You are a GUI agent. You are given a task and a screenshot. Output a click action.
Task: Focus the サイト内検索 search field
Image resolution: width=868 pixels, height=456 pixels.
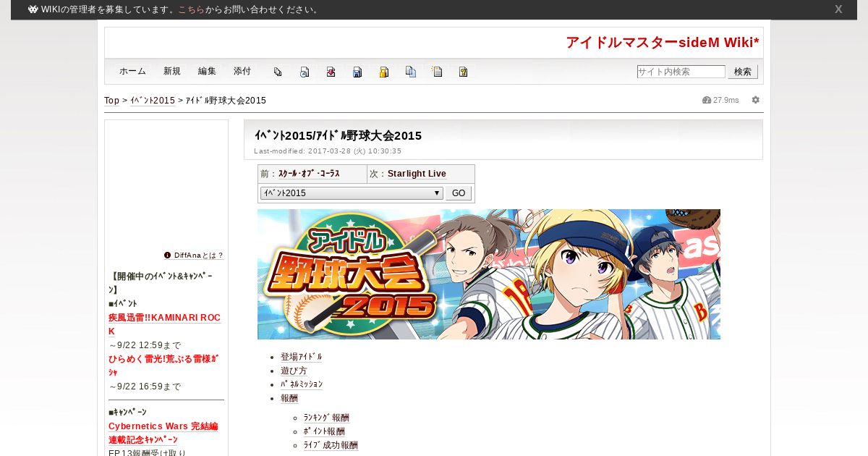coord(681,72)
